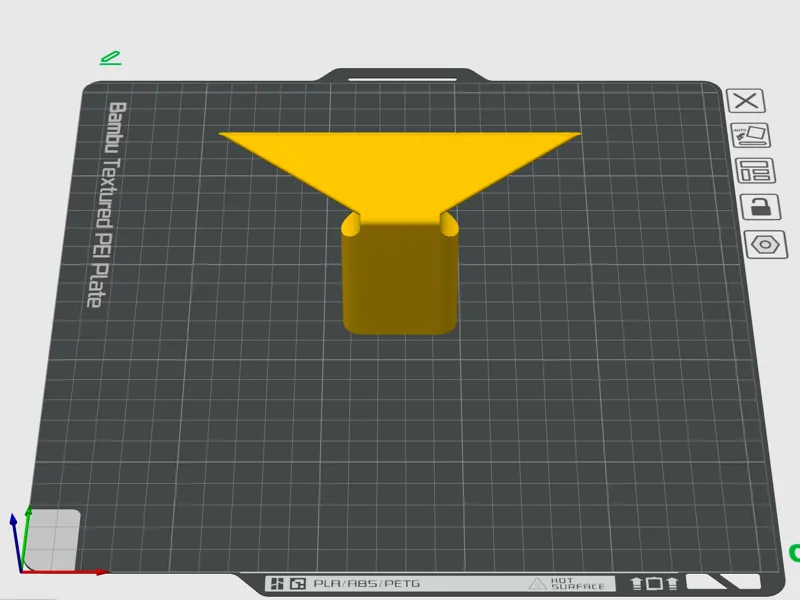Click the white diagonal tabs at plate corner
Screen dimensions: 800x600
tap(722, 582)
